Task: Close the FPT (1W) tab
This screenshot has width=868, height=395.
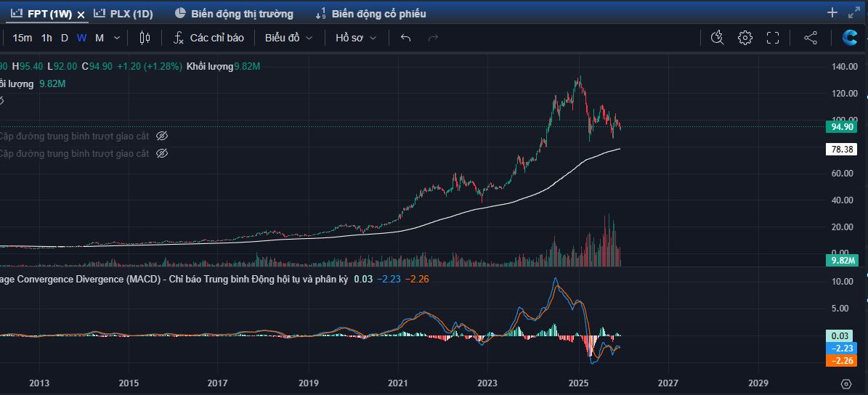Action: coord(81,14)
